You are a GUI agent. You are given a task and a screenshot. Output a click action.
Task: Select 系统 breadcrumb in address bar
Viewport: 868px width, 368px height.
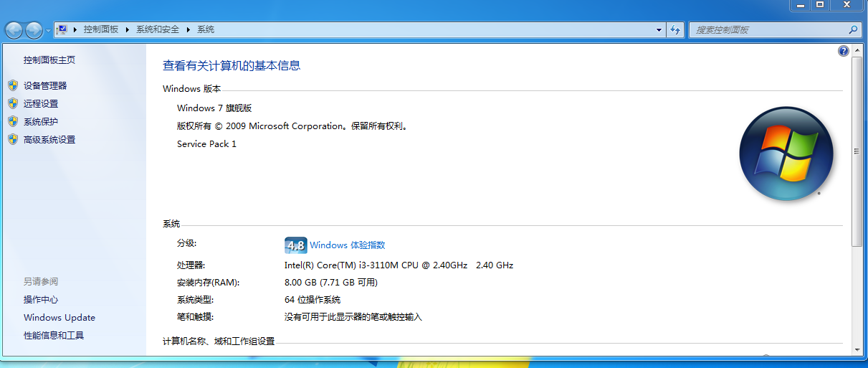coord(206,29)
